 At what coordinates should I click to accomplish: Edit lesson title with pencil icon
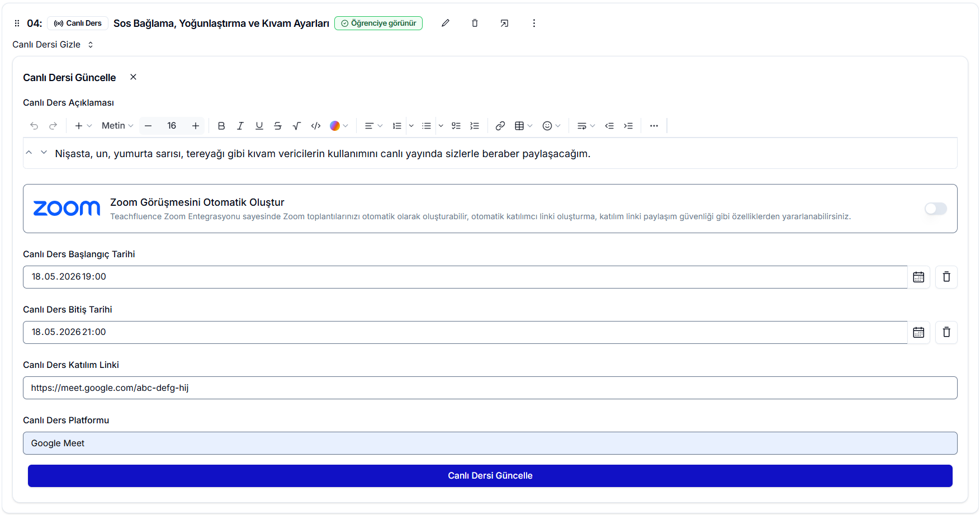click(x=446, y=23)
